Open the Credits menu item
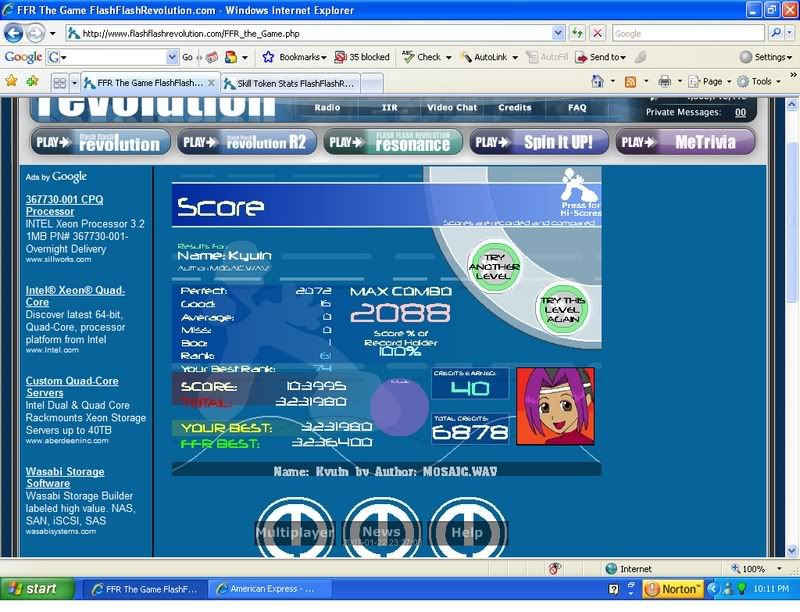 click(x=514, y=107)
